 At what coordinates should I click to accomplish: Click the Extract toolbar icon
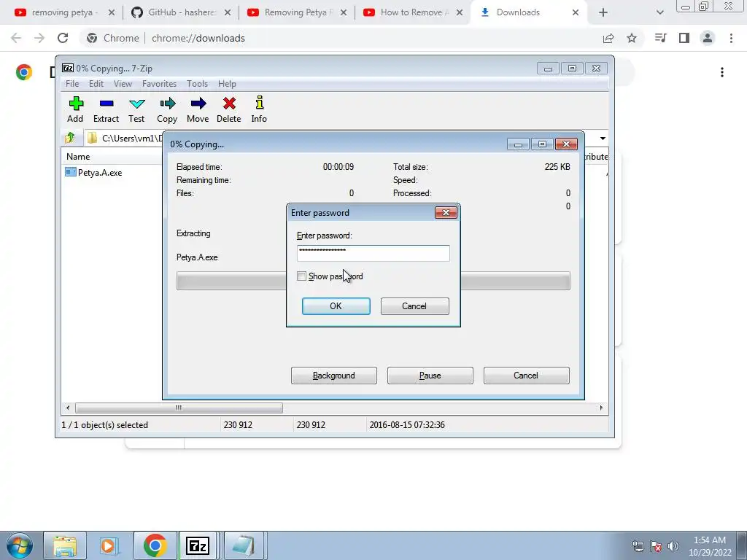(x=106, y=109)
